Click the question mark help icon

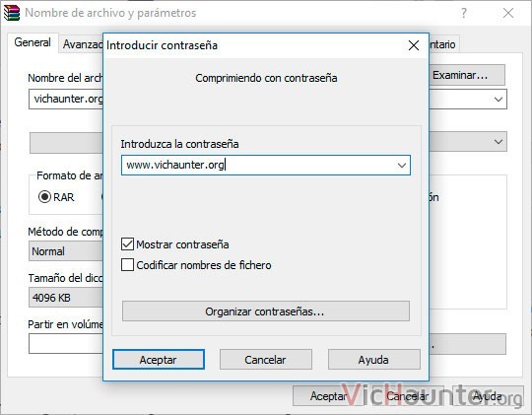point(464,13)
